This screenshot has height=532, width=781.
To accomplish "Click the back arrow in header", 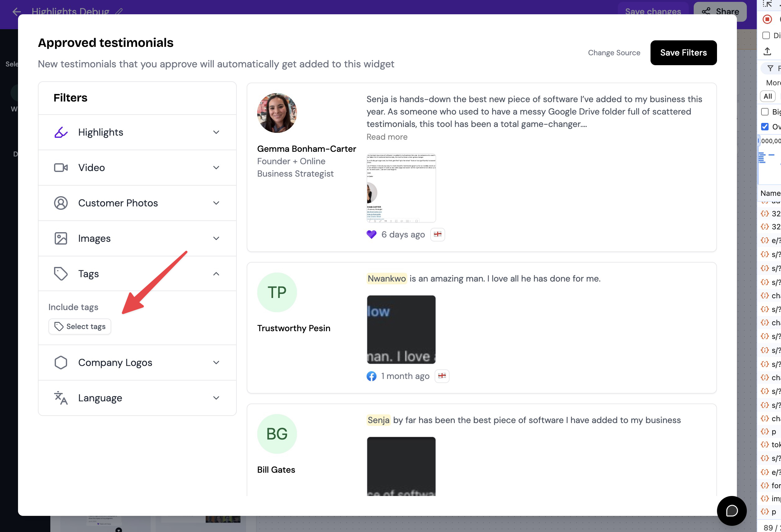I will (x=16, y=12).
